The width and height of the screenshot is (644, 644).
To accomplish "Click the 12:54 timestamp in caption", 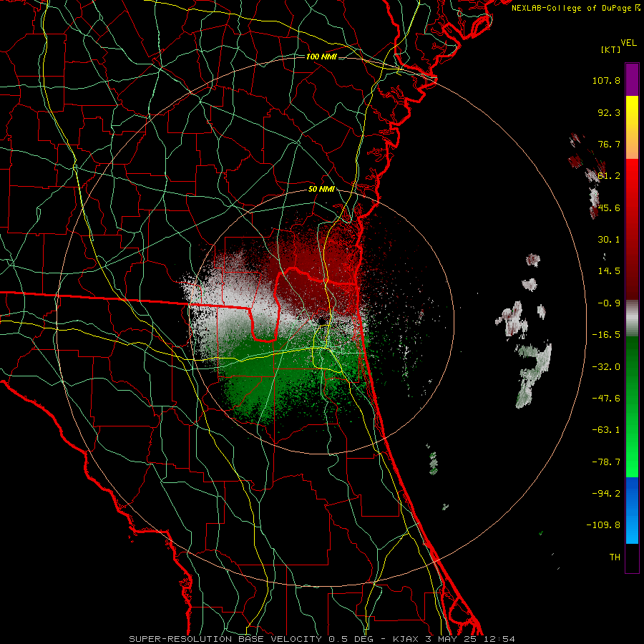I will pyautogui.click(x=499, y=639).
